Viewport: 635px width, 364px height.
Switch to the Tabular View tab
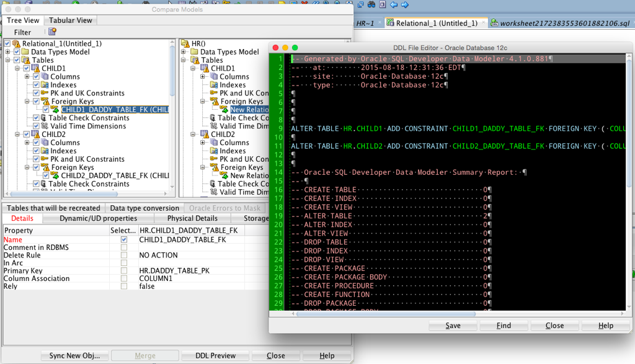(x=71, y=20)
